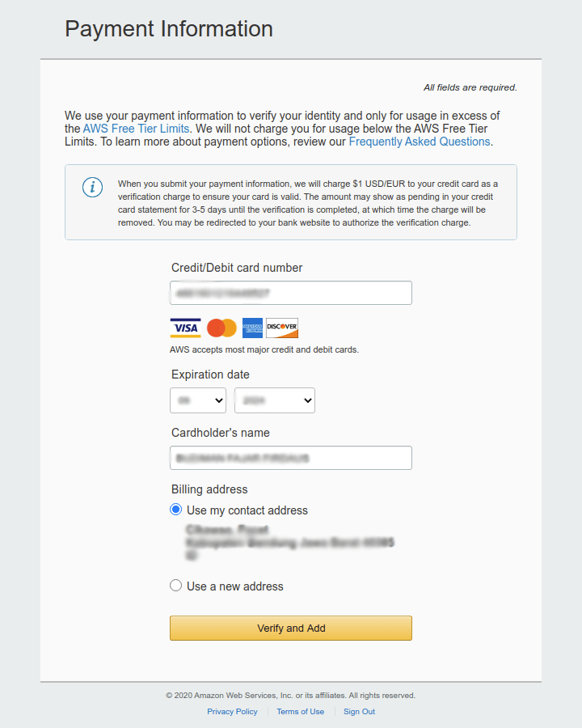This screenshot has height=728, width=582.
Task: Click the info icon in notice box
Action: click(x=93, y=188)
